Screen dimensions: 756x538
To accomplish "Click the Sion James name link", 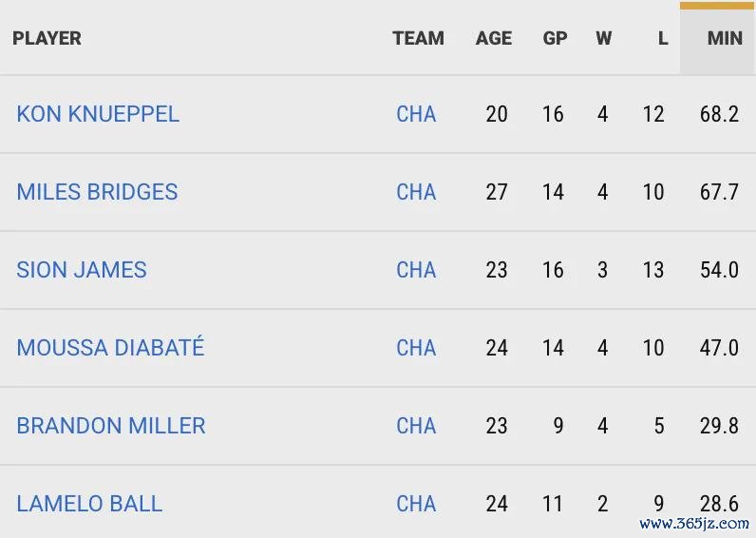I will point(82,270).
